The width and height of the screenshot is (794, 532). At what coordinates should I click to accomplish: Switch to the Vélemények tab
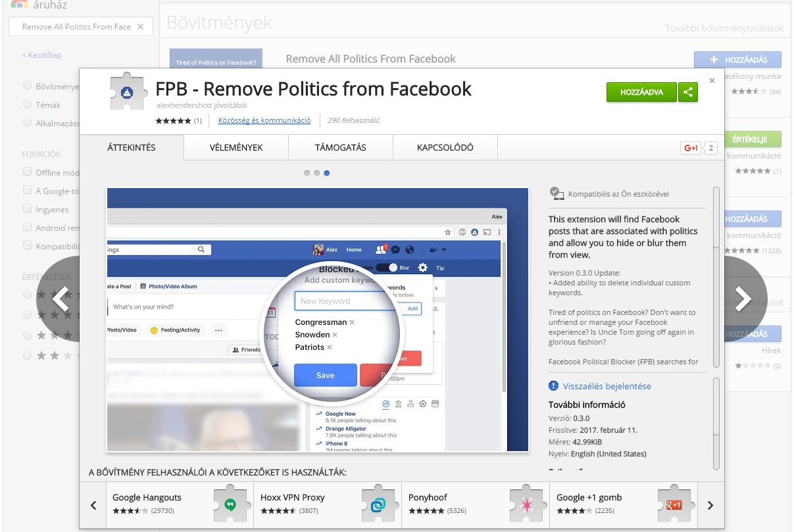pos(236,147)
